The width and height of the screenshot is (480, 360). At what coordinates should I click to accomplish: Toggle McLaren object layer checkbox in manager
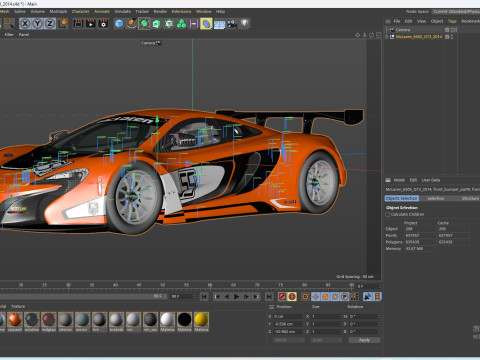pos(447,37)
